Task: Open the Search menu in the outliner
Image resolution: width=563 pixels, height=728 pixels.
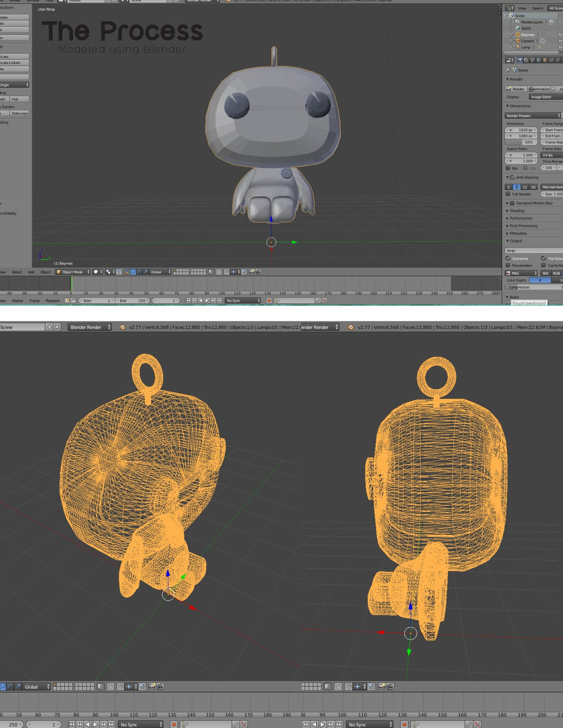Action: (x=538, y=8)
